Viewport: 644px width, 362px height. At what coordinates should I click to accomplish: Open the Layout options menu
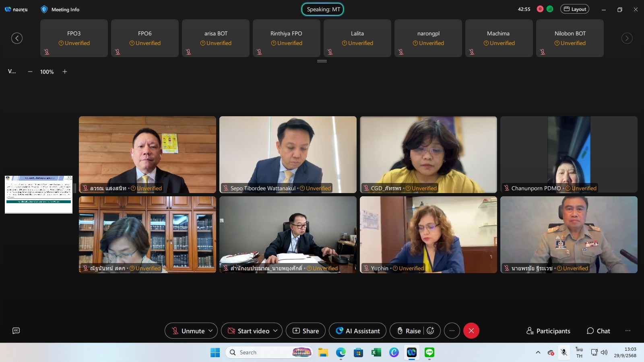point(574,9)
